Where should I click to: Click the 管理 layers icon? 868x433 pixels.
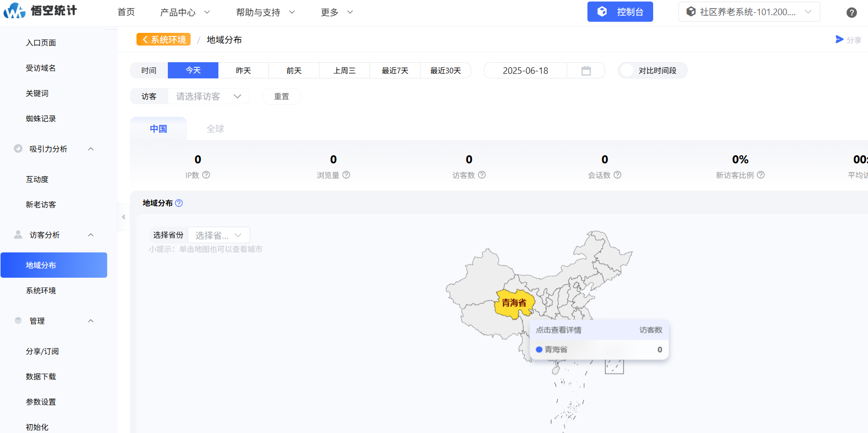(x=18, y=321)
